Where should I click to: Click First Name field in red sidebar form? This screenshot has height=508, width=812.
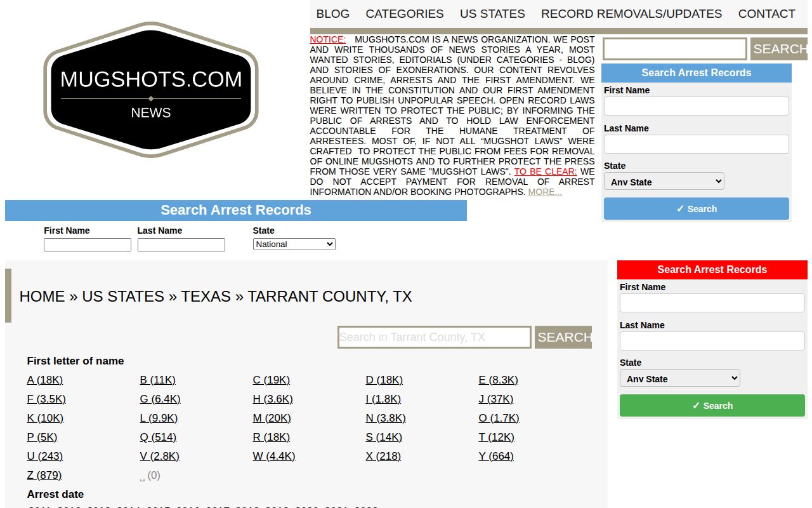tap(712, 303)
